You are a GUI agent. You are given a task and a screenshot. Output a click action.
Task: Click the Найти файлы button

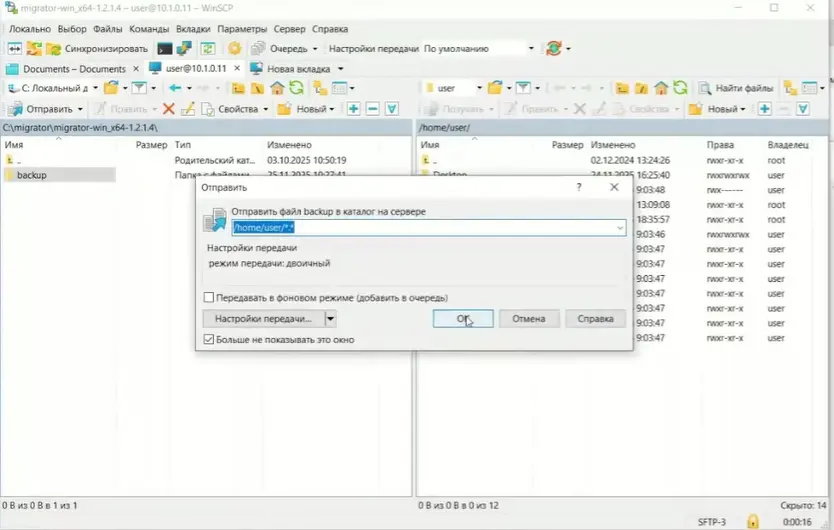coord(736,88)
